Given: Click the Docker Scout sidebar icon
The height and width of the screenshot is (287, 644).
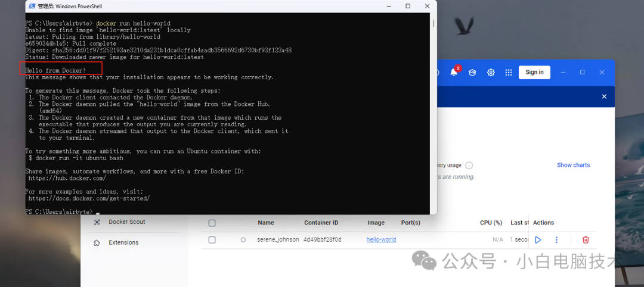Looking at the screenshot, I should (97, 222).
